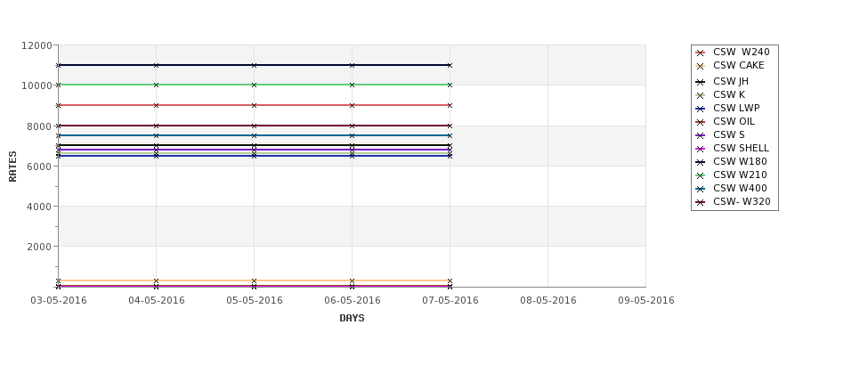The height and width of the screenshot is (382, 868).
Task: Click the green line point on 05-05-2016
Action: tap(254, 85)
